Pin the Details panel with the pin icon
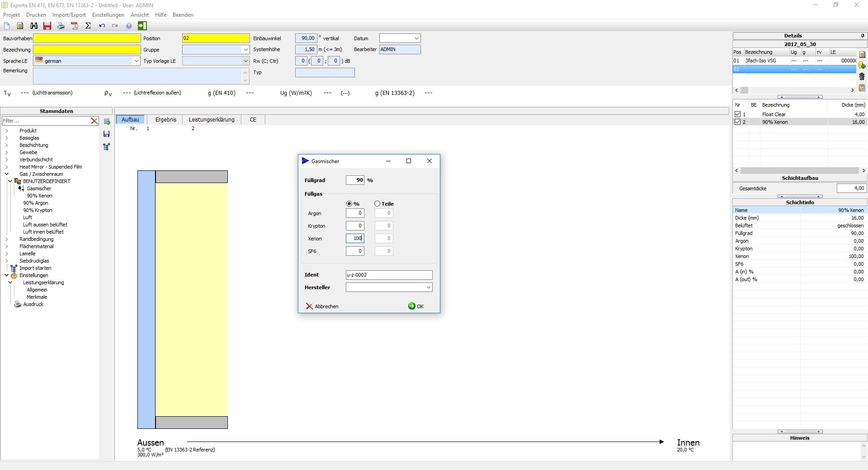 [x=863, y=36]
